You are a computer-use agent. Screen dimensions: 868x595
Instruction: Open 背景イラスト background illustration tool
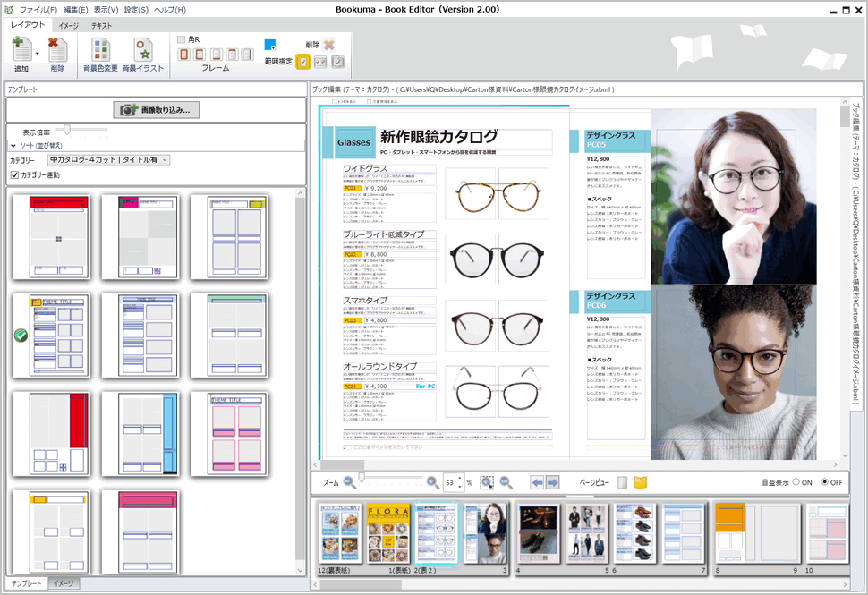[x=143, y=50]
